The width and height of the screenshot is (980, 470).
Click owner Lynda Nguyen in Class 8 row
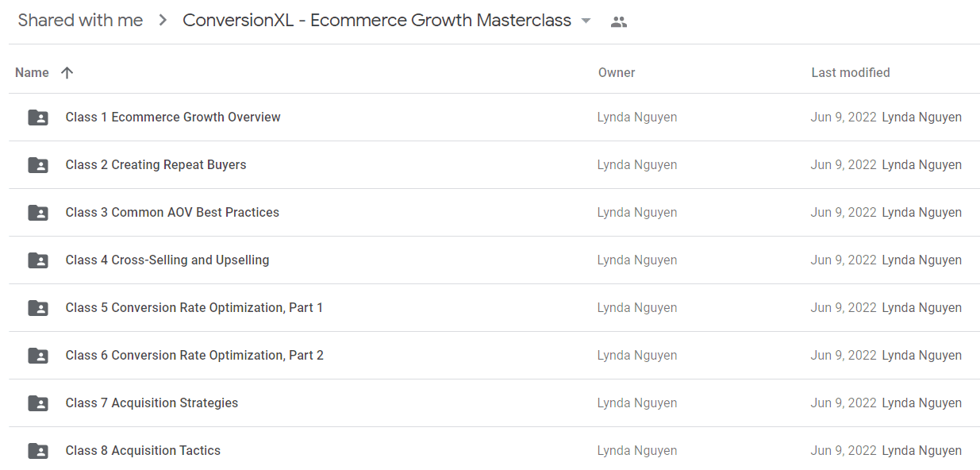pyautogui.click(x=637, y=451)
